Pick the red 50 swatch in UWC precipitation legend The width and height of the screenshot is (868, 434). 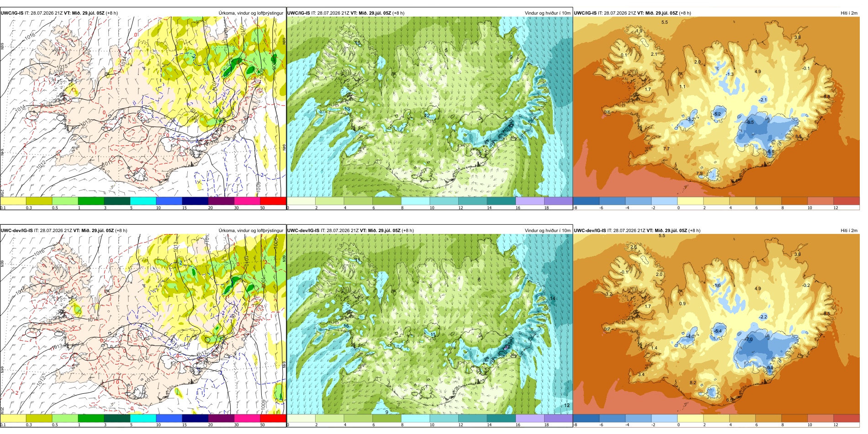pyautogui.click(x=273, y=201)
